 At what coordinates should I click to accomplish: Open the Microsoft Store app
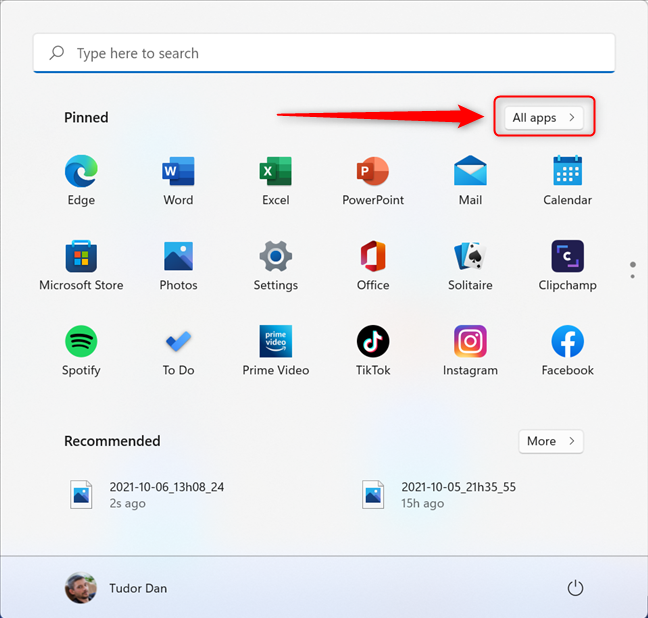coord(81,266)
